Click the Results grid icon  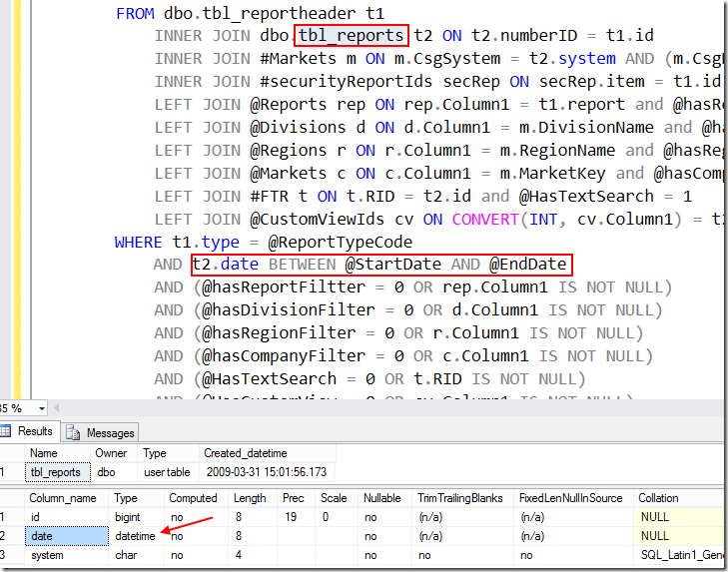5,431
